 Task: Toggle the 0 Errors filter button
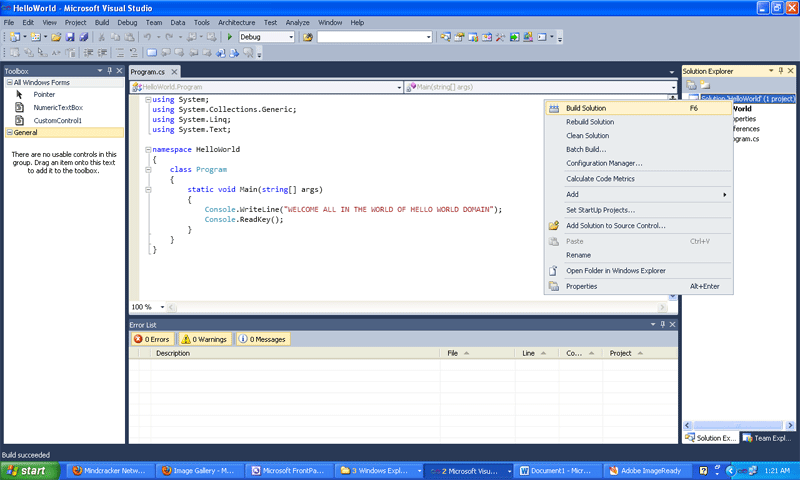[x=153, y=339]
